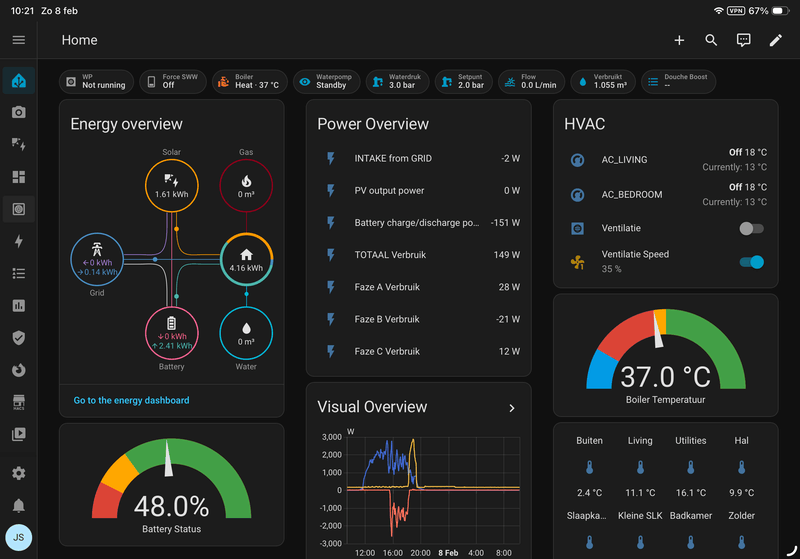This screenshot has width=800, height=559.
Task: Open the settings gear in sidebar
Action: coord(19,473)
